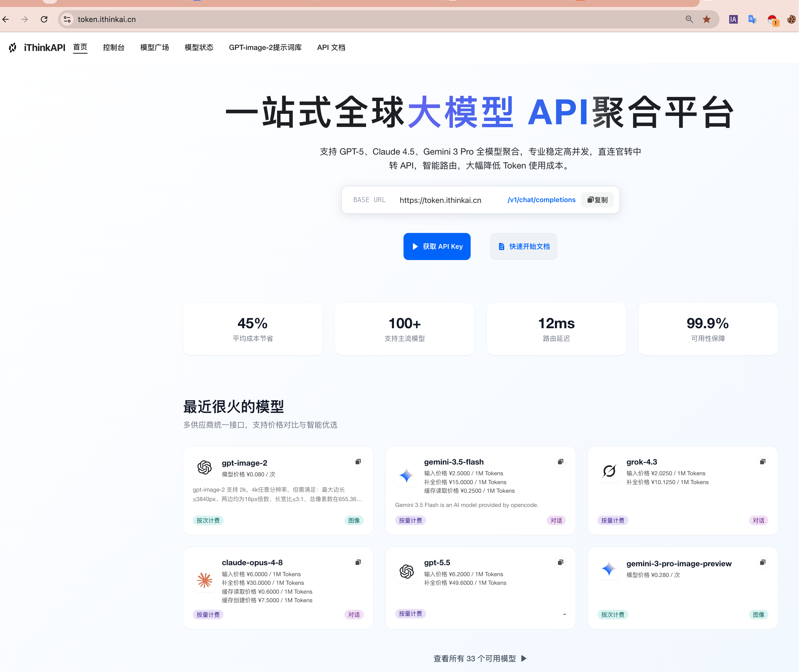The image size is (799, 672).
Task: Go to the 首页 nav tab
Action: click(80, 47)
